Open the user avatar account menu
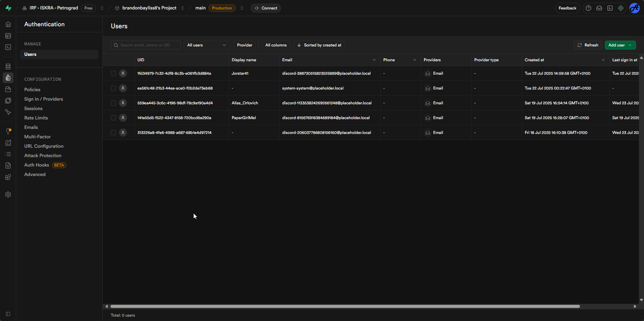The width and height of the screenshot is (644, 321). coord(635,8)
